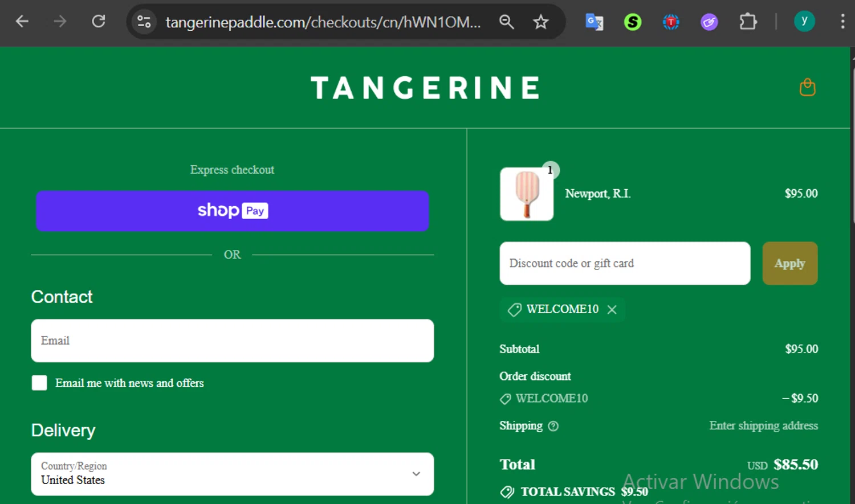This screenshot has width=855, height=504.
Task: Bookmark this page with the star icon
Action: 540,22
